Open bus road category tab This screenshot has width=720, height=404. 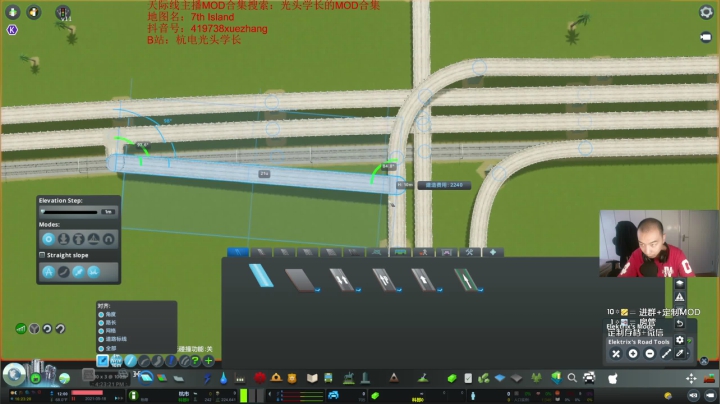tap(400, 252)
